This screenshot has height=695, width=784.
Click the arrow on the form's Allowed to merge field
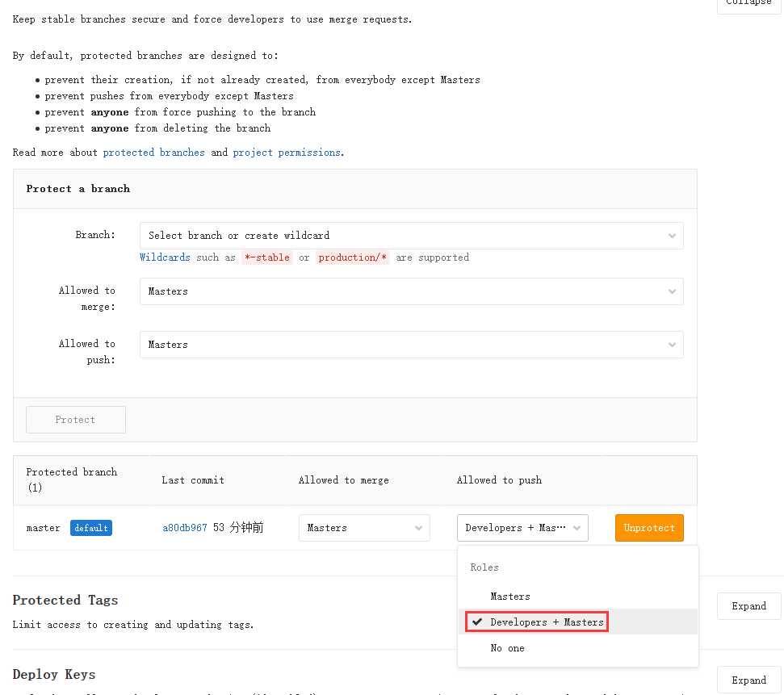(x=672, y=291)
